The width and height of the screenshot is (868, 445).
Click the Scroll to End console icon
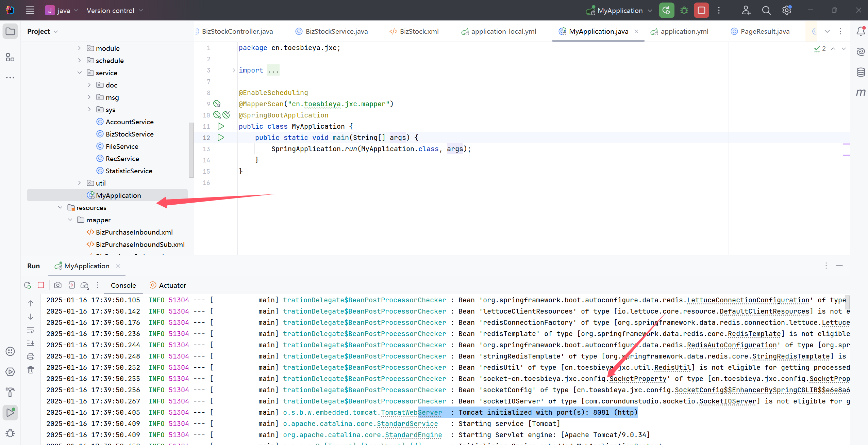click(x=30, y=343)
